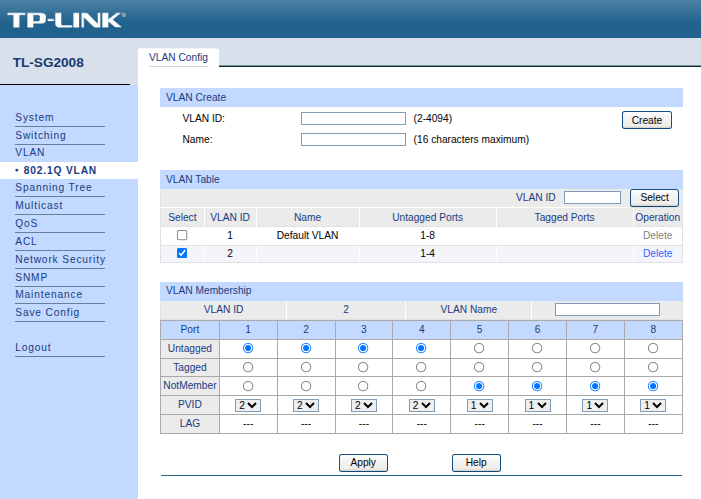The width and height of the screenshot is (701, 499).
Task: Open the QoS menu
Action: [26, 223]
